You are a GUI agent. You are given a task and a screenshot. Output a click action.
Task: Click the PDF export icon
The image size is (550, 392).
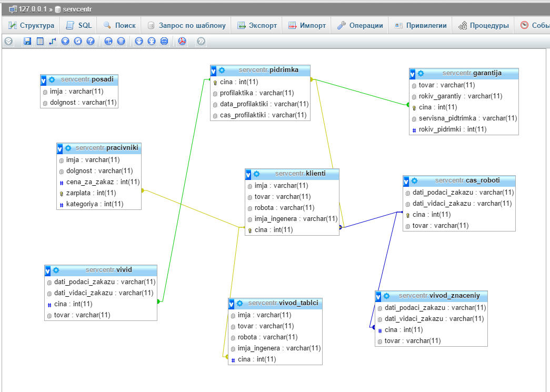(x=182, y=42)
